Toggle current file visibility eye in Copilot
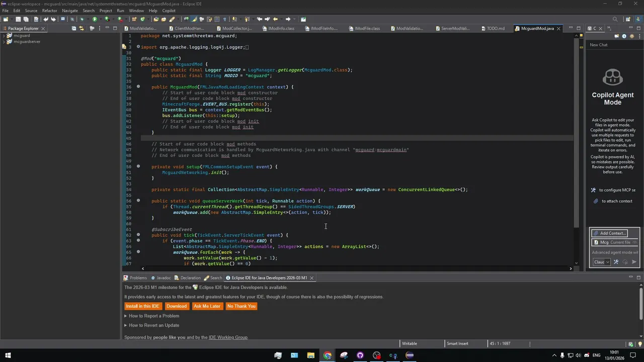 (x=634, y=242)
